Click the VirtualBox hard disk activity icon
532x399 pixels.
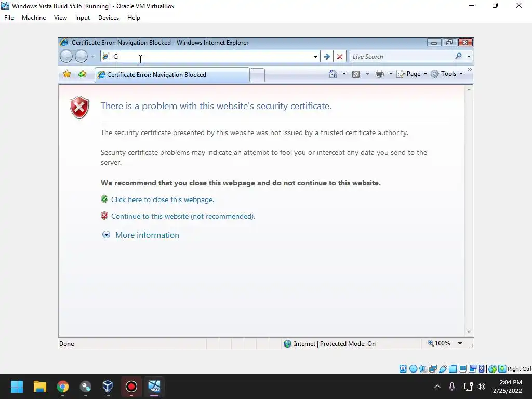click(403, 369)
